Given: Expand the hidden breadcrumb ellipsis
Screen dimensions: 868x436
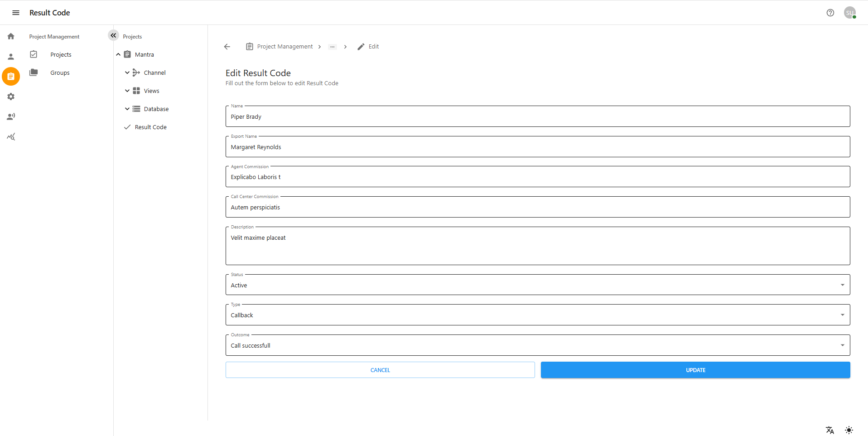Looking at the screenshot, I should click(333, 47).
